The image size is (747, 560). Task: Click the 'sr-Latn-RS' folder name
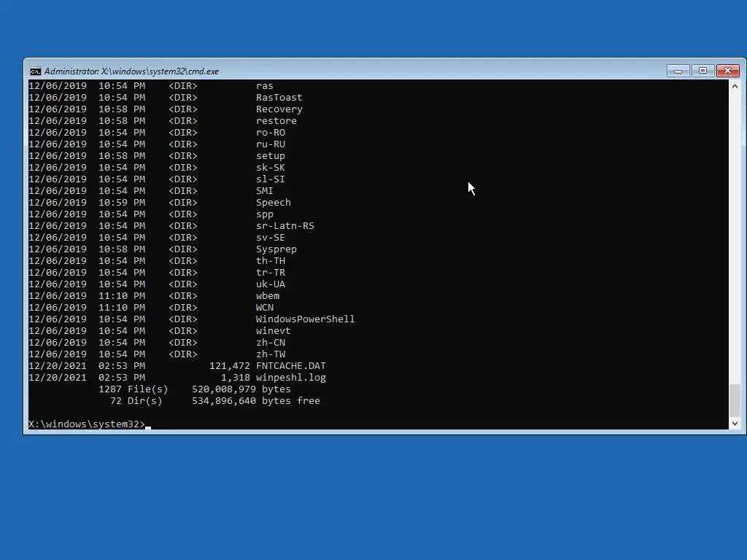coord(285,226)
